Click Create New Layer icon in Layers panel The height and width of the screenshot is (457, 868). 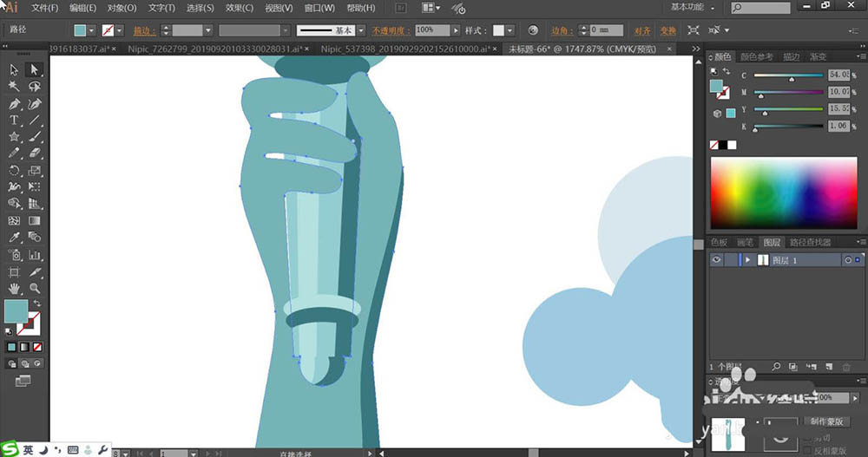tap(829, 367)
